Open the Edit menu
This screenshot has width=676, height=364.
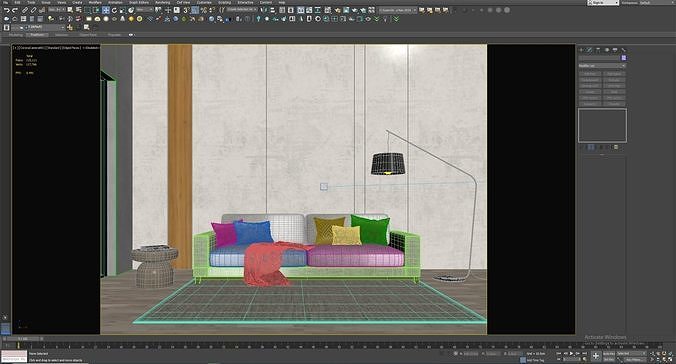coord(18,3)
